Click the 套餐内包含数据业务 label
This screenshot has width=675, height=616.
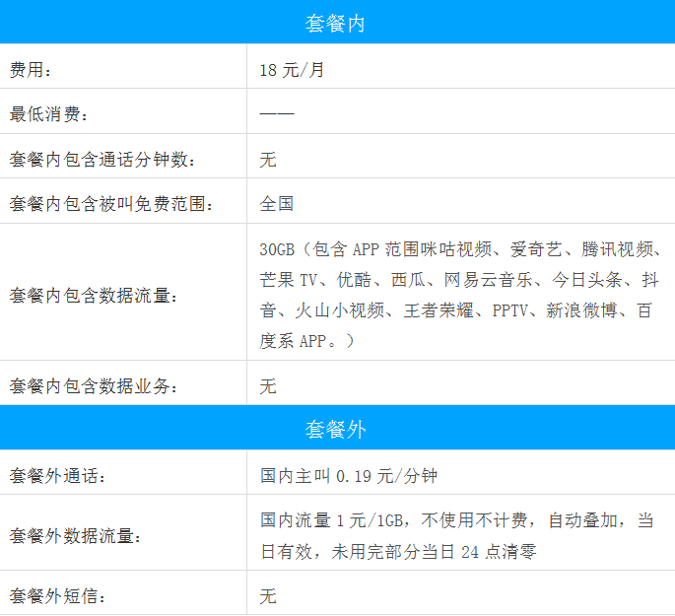point(94,386)
